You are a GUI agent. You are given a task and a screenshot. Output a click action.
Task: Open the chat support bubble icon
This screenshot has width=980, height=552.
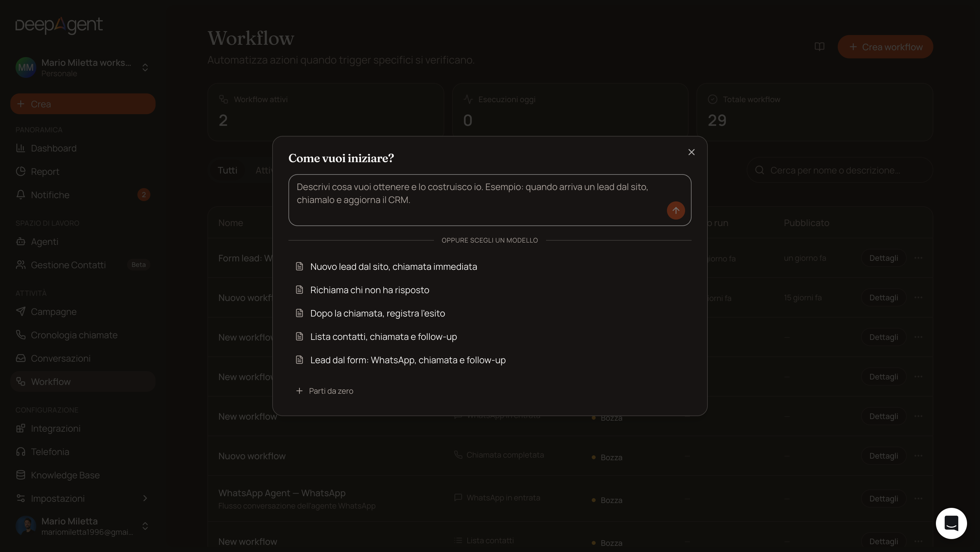pyautogui.click(x=951, y=523)
